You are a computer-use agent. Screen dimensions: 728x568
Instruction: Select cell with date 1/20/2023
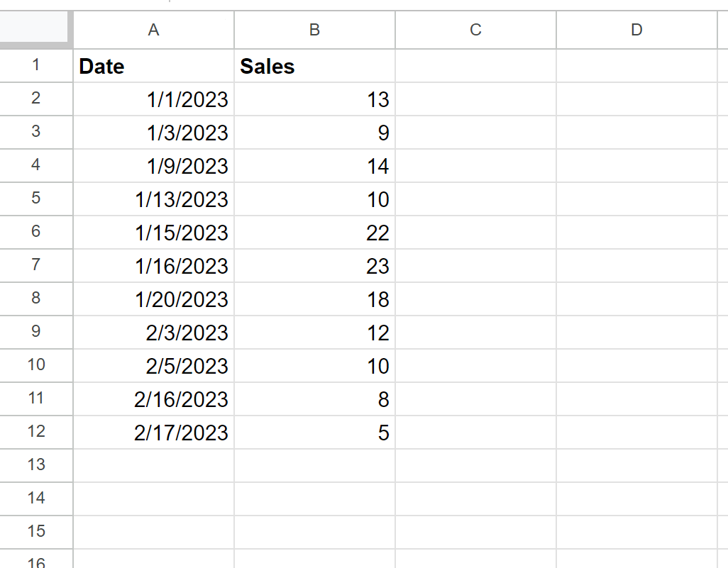154,299
